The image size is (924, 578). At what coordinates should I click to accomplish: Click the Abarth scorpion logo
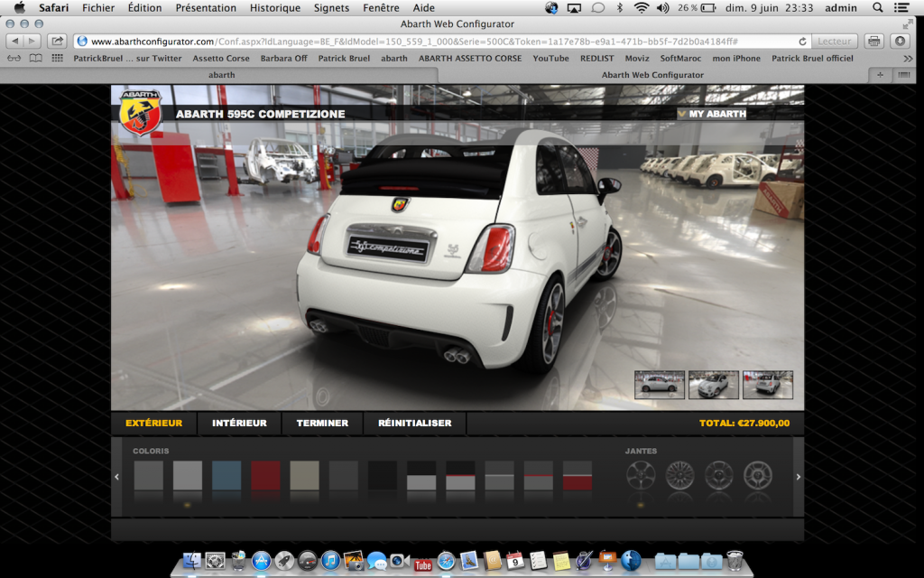click(140, 112)
